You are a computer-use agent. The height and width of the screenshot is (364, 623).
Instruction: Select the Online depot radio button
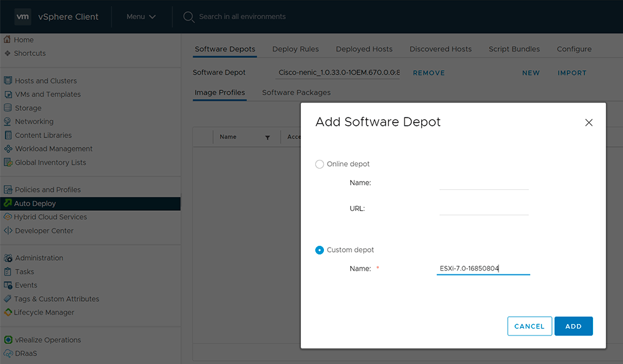320,164
